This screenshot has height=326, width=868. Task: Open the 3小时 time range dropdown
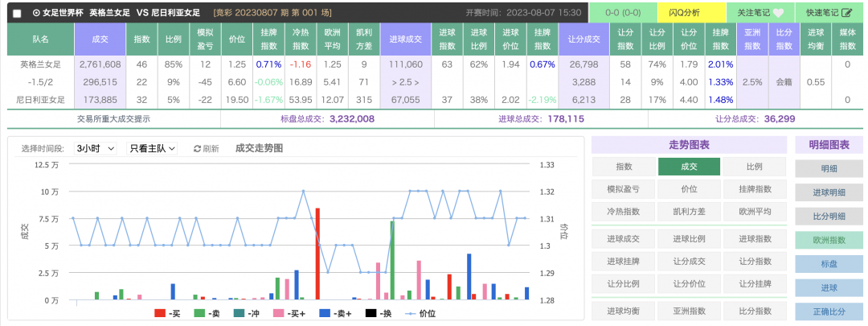[x=95, y=148]
